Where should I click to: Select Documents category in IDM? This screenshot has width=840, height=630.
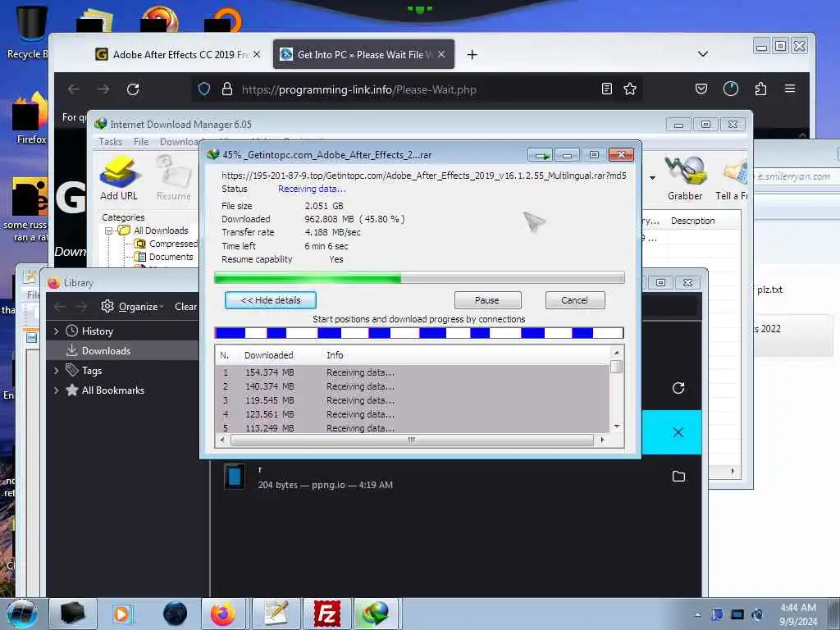[164, 257]
